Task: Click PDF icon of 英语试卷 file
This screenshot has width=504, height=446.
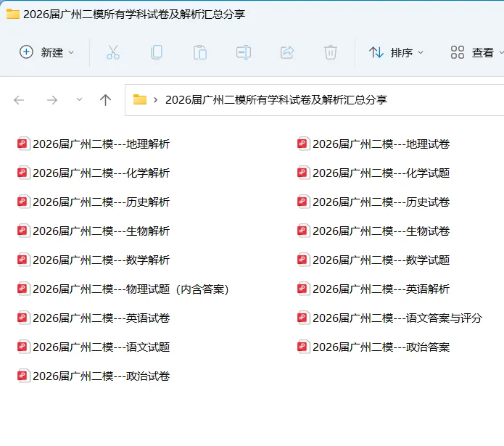Action: click(x=23, y=318)
